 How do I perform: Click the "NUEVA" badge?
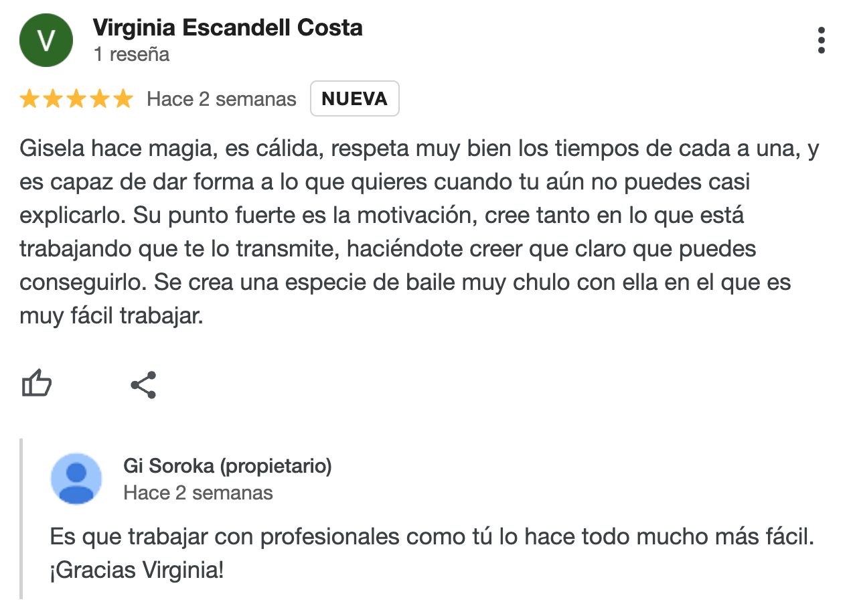tap(354, 98)
